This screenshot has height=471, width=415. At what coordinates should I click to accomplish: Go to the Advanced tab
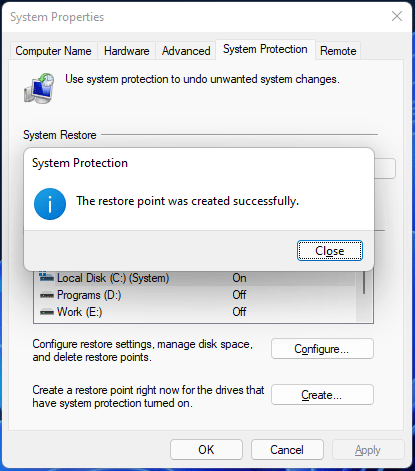186,51
